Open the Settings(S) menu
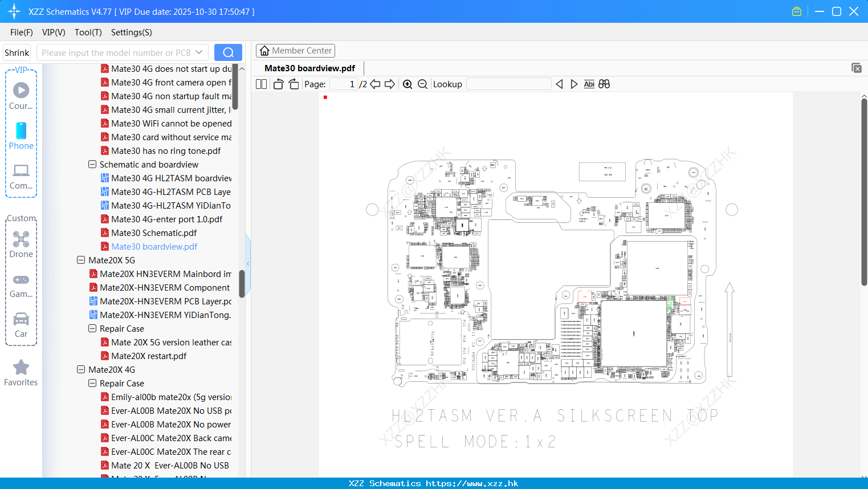This screenshot has height=489, width=868. [132, 32]
